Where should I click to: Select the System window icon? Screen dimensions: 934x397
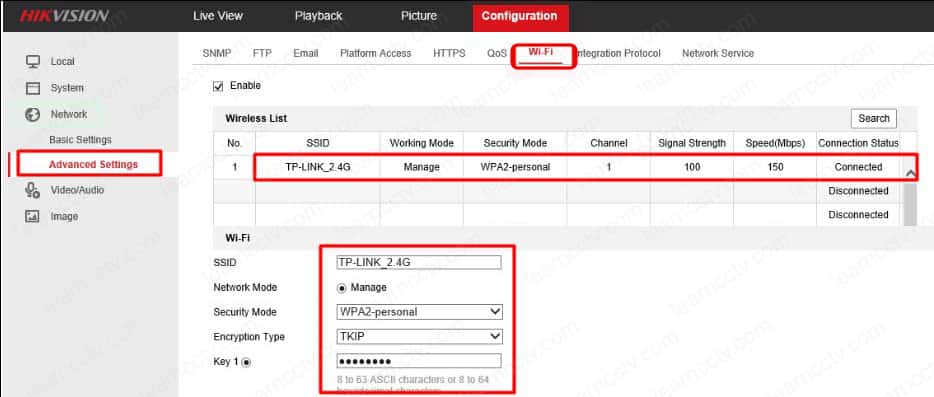[x=33, y=88]
